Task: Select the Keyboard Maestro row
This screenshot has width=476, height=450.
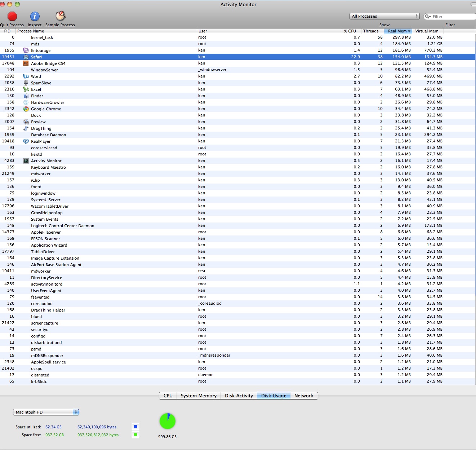Action: pos(238,167)
